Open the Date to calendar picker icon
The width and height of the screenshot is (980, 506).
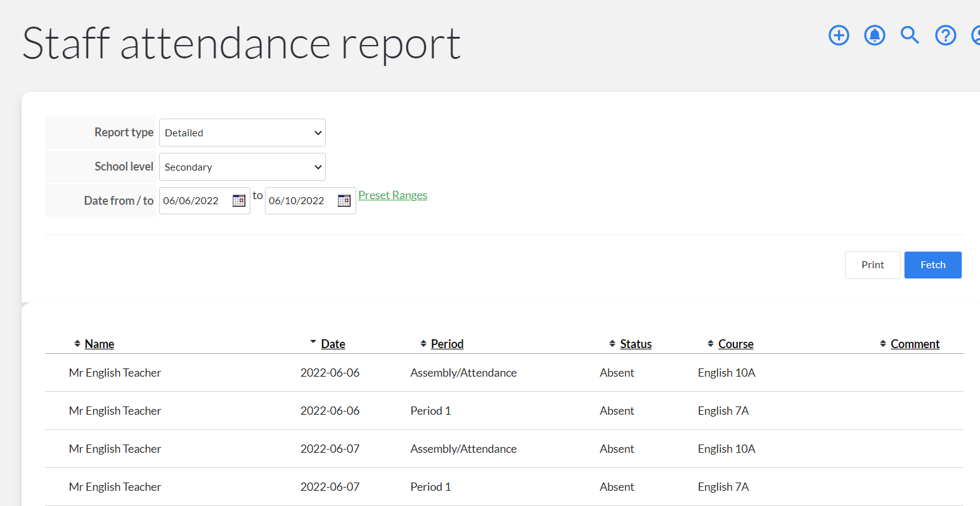(344, 200)
